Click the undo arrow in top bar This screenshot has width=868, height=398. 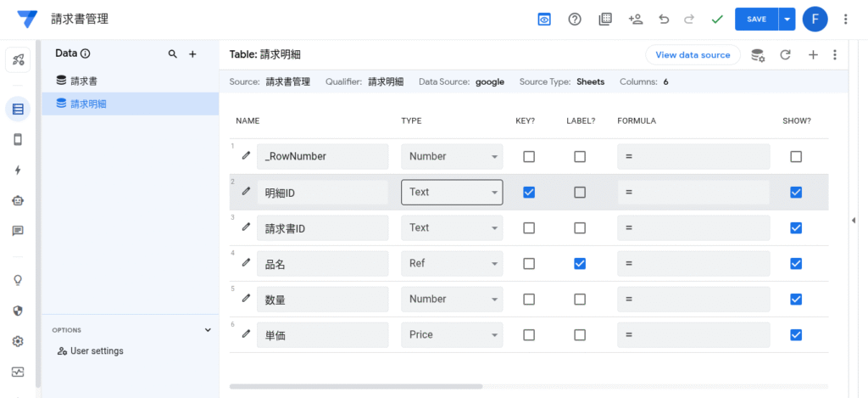[x=664, y=19]
